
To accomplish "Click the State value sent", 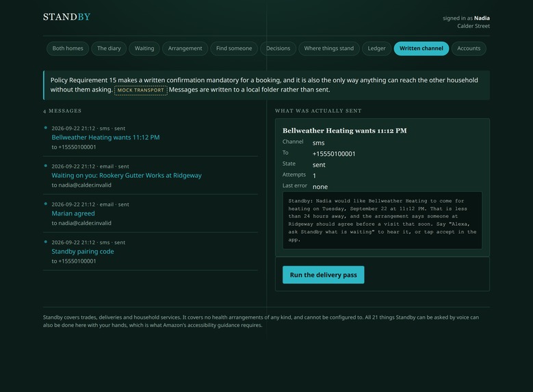I will pyautogui.click(x=319, y=165).
